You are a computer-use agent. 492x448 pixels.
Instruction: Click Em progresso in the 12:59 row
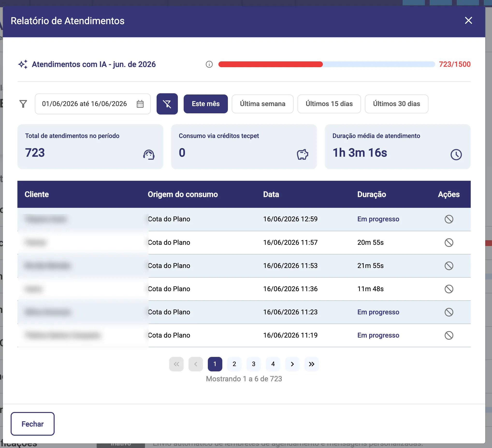pyautogui.click(x=378, y=219)
